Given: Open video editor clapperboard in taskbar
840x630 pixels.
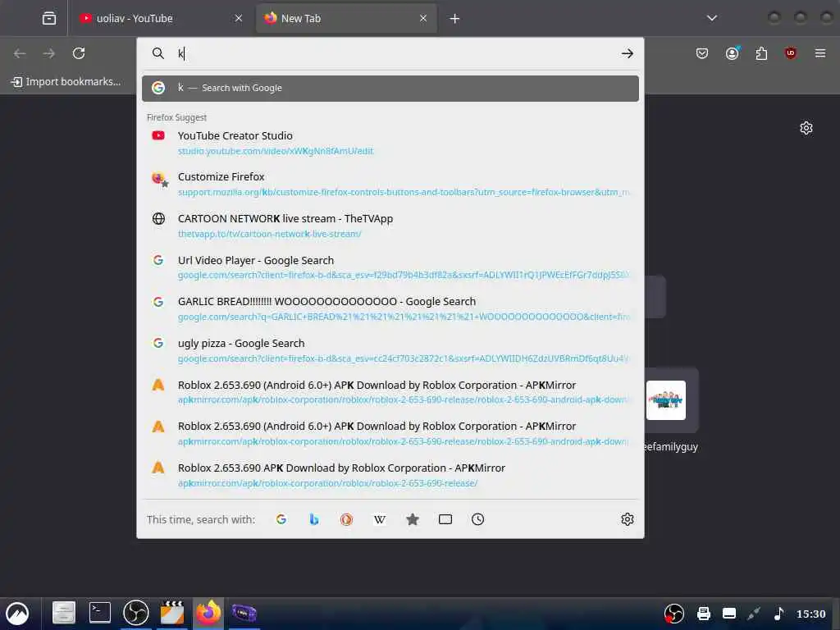Looking at the screenshot, I should pos(172,613).
